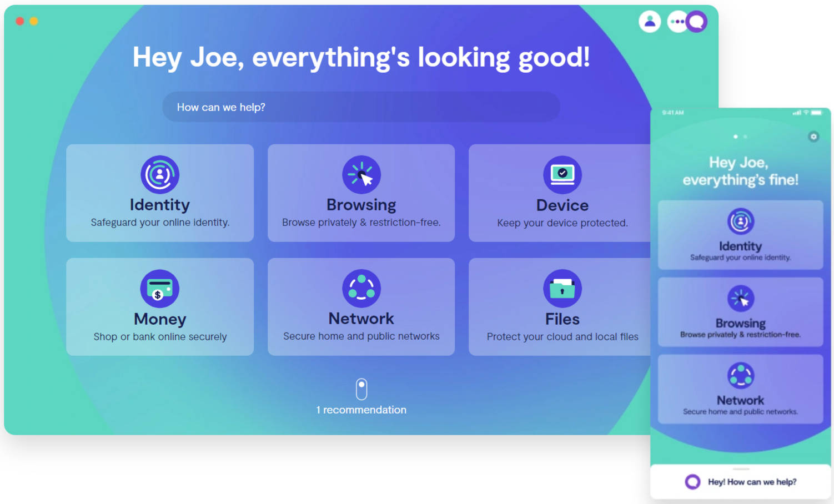This screenshot has height=504, width=834.
Task: Open the purple chat assistant icon
Action: click(x=697, y=22)
